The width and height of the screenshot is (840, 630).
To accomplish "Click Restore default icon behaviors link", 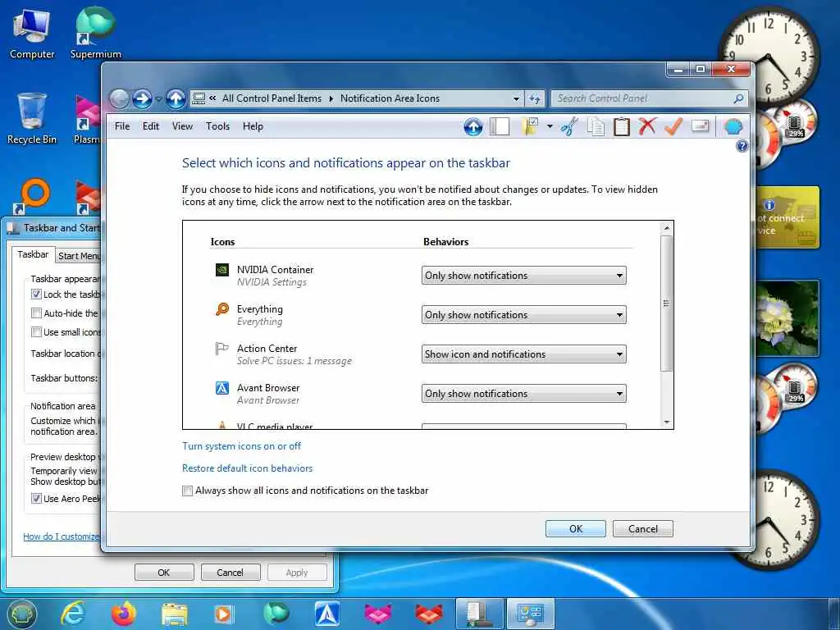I will pyautogui.click(x=247, y=468).
